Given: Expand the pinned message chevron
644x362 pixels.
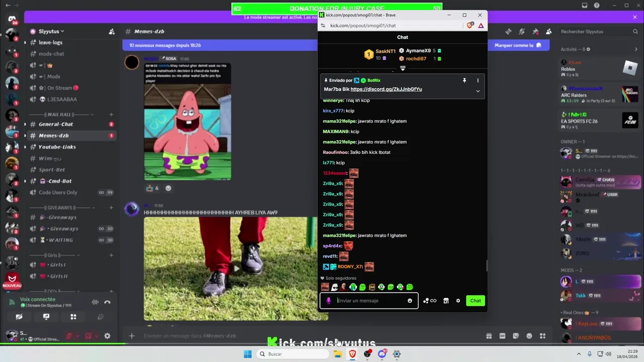Looking at the screenshot, I should 478,91.
